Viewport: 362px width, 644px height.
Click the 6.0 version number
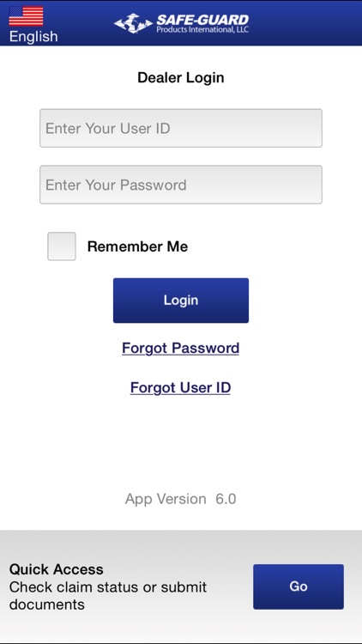pos(226,499)
